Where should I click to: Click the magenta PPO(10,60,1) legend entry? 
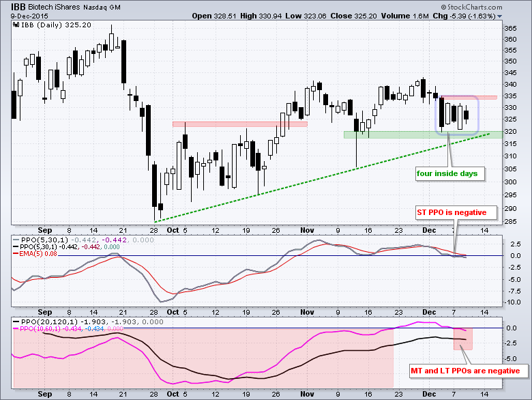(x=68, y=329)
